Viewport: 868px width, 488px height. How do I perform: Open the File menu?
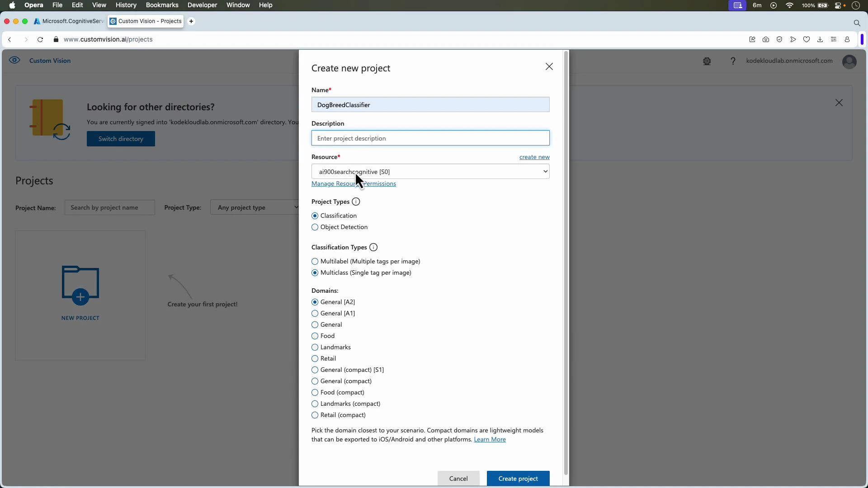pos(57,5)
